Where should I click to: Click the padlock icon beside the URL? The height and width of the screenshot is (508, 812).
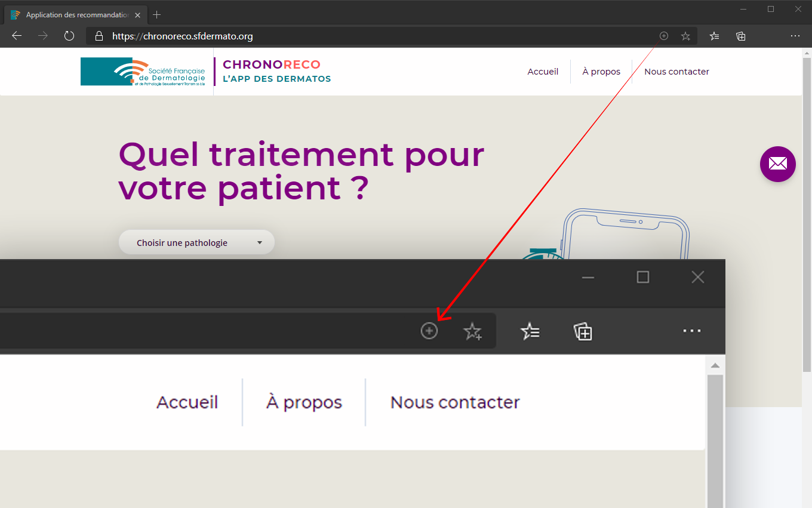tap(99, 36)
